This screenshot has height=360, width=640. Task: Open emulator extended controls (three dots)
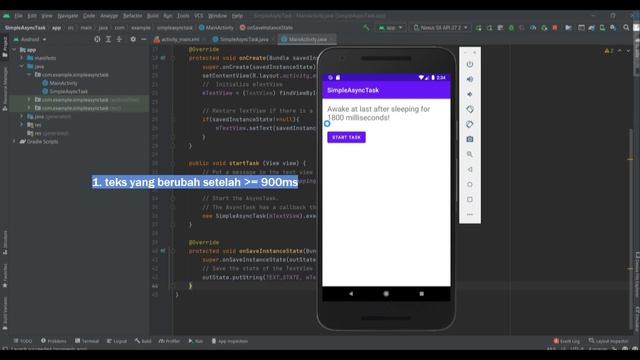pyautogui.click(x=470, y=214)
